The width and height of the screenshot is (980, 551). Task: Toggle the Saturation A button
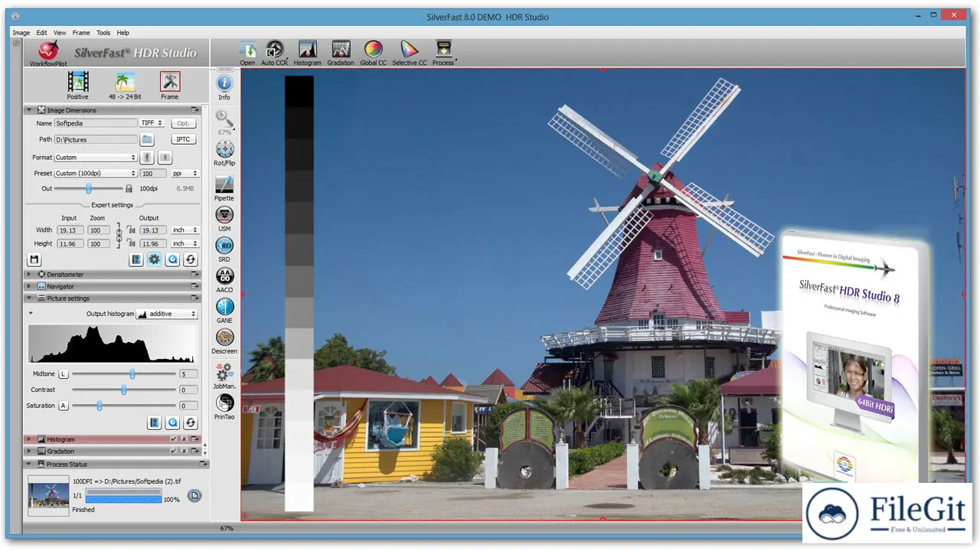pos(64,406)
